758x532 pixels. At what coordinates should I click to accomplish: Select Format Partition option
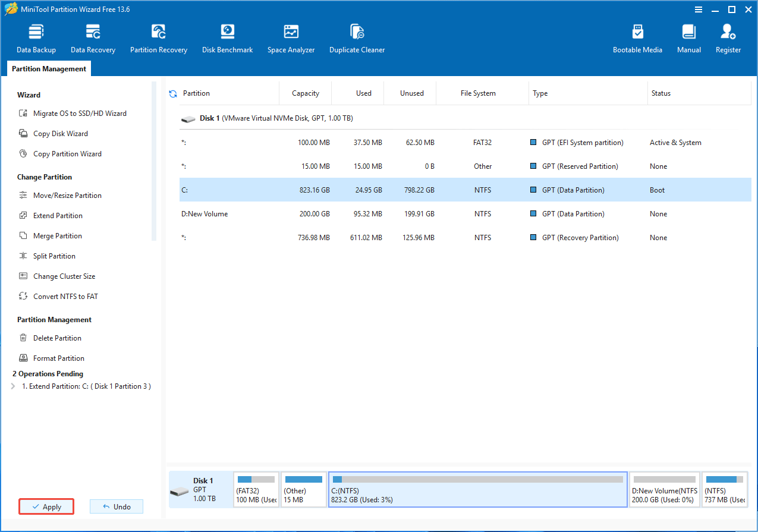pyautogui.click(x=52, y=358)
